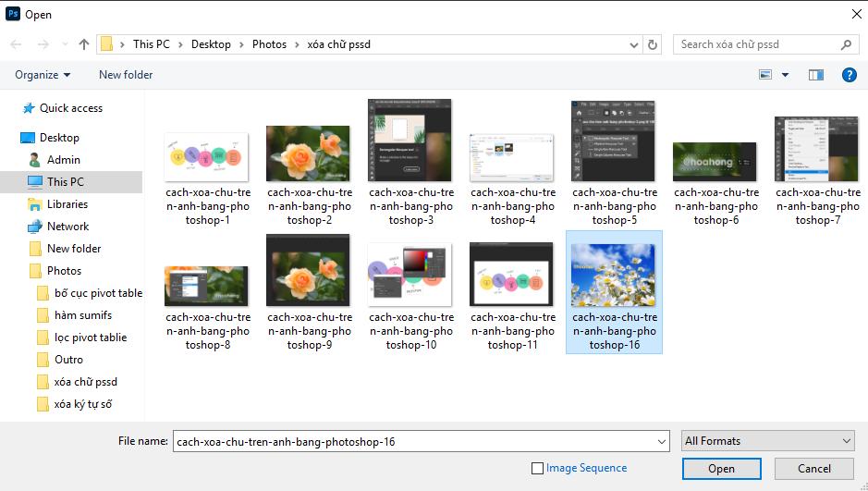Refresh the current folder listing
868x491 pixels.
coord(653,44)
